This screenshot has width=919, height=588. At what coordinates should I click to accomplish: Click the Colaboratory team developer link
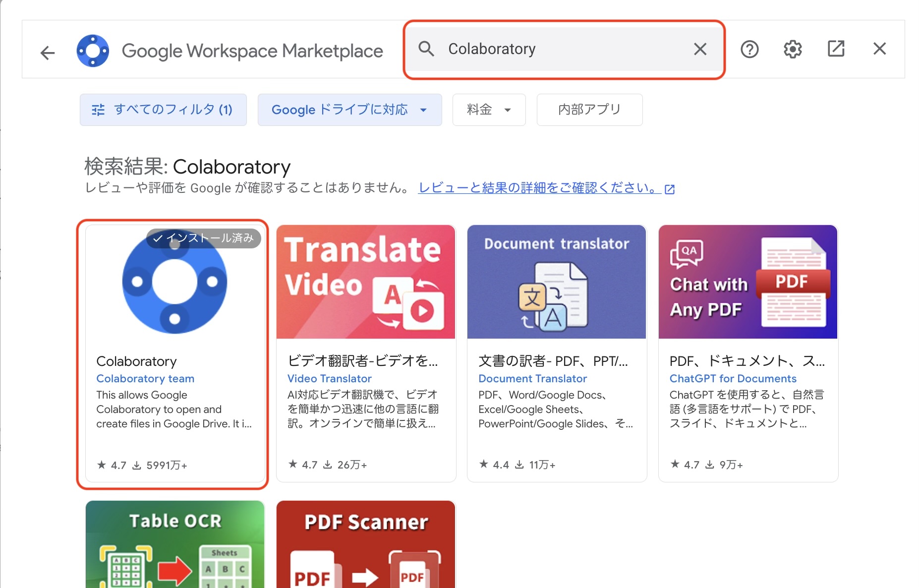point(145,379)
